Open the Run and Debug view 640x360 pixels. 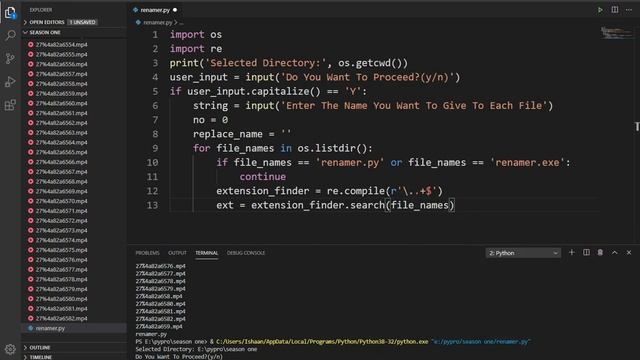[x=10, y=82]
